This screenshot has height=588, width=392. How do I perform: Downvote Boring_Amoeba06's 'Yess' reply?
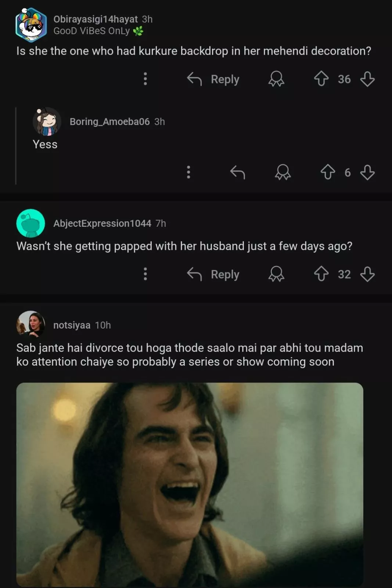[367, 172]
